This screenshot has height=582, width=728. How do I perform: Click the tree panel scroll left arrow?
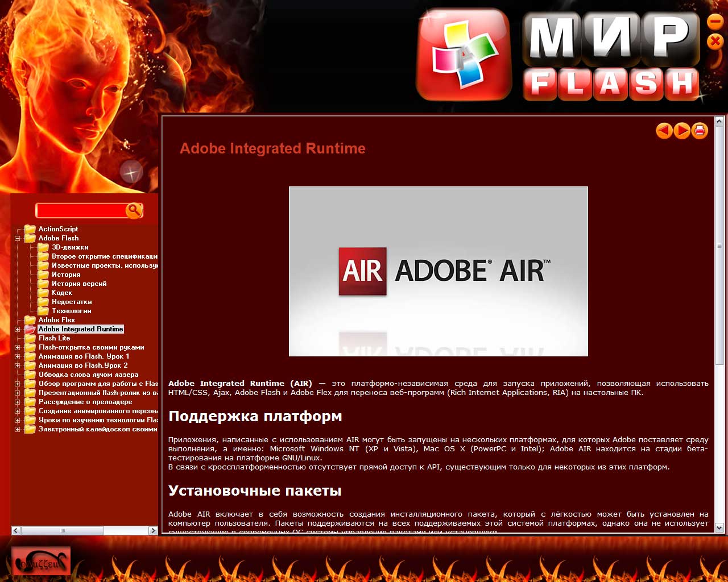tap(16, 530)
